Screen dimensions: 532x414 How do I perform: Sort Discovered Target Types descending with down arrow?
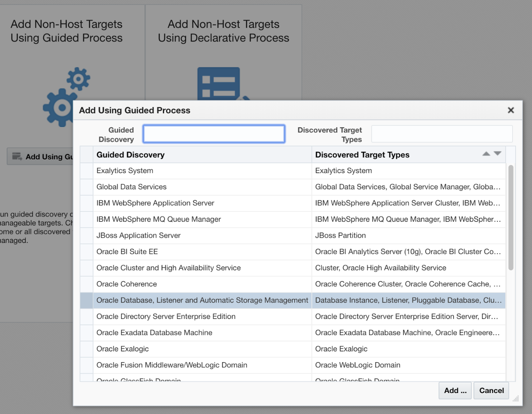click(x=498, y=154)
